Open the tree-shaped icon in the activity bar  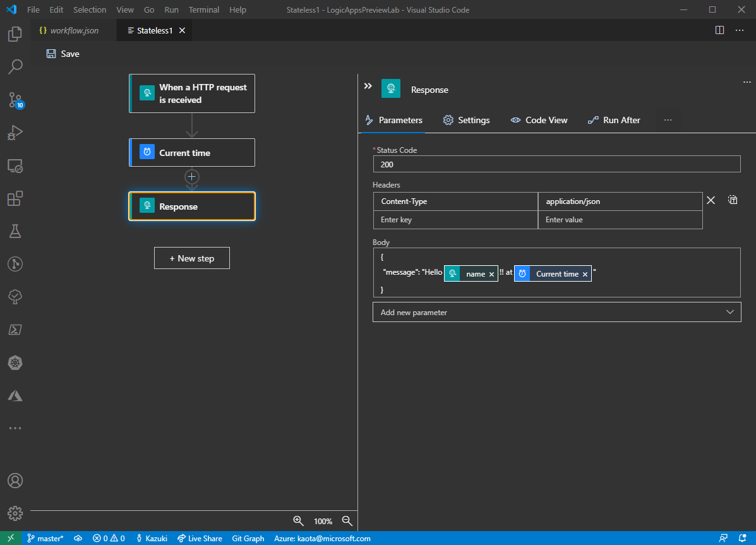(15, 297)
